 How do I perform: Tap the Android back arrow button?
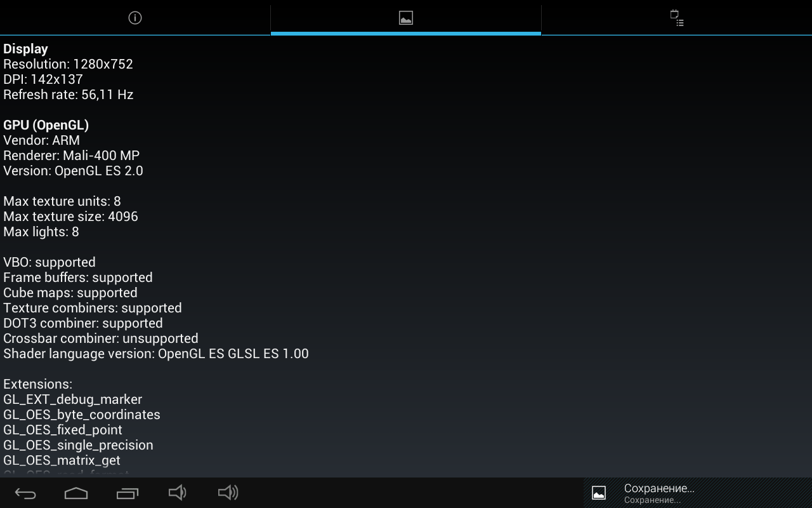click(x=25, y=493)
